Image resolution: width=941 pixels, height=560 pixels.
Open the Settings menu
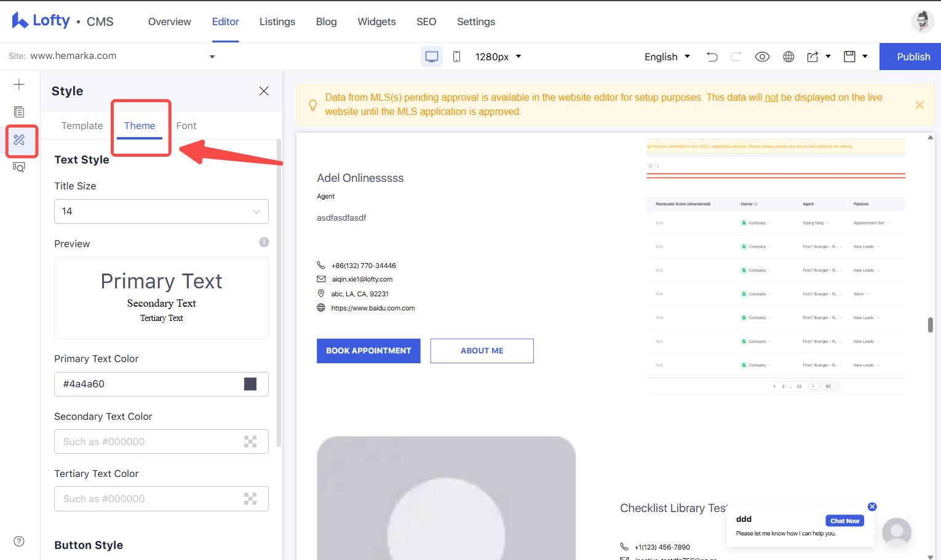[476, 22]
